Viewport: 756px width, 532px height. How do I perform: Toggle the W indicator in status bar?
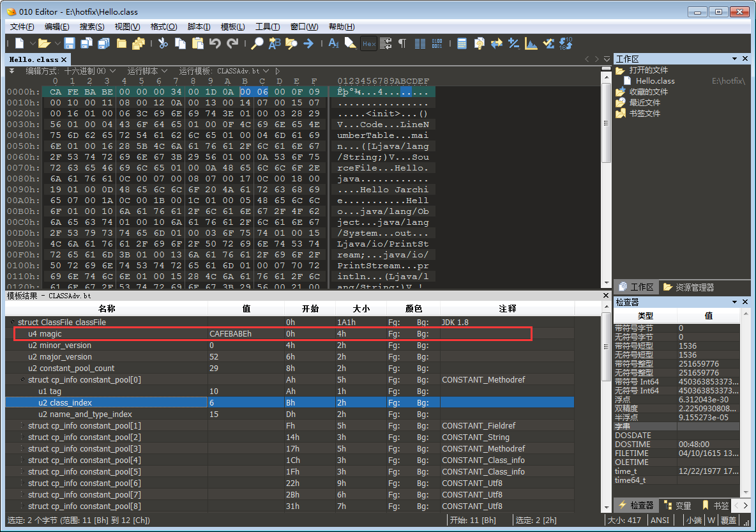click(711, 520)
